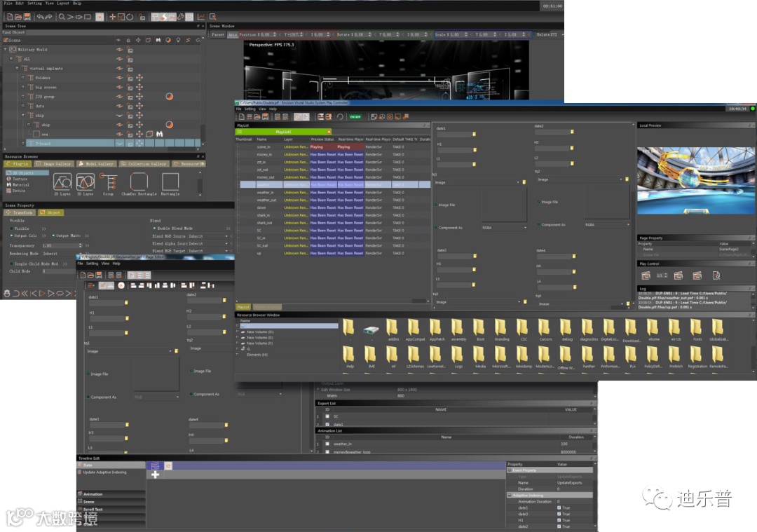Click the Axis button in Scene Window

pos(232,35)
